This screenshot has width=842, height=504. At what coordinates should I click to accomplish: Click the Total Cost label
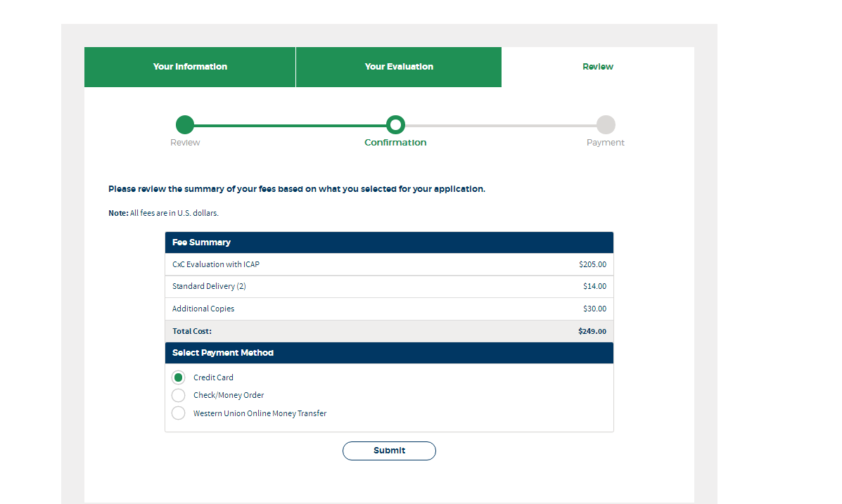click(x=192, y=331)
